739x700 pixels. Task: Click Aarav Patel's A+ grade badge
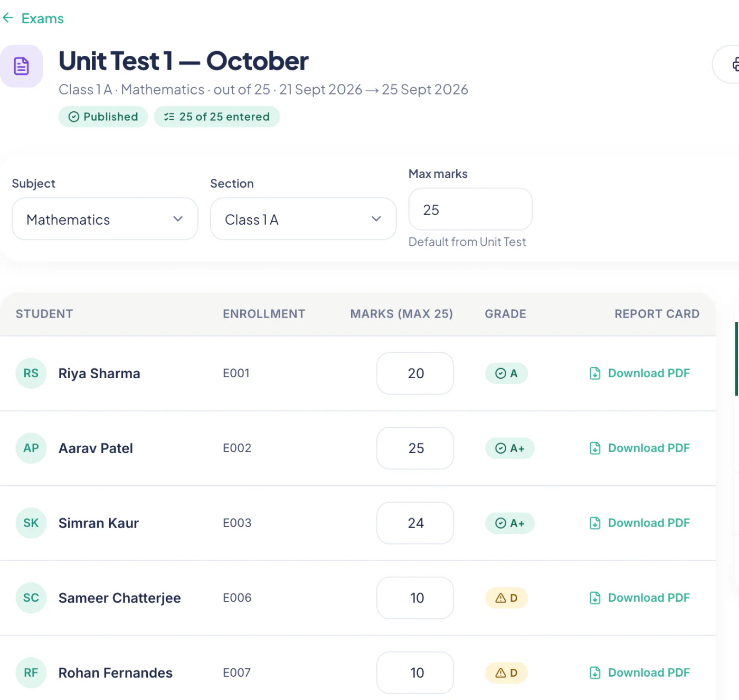click(x=510, y=448)
